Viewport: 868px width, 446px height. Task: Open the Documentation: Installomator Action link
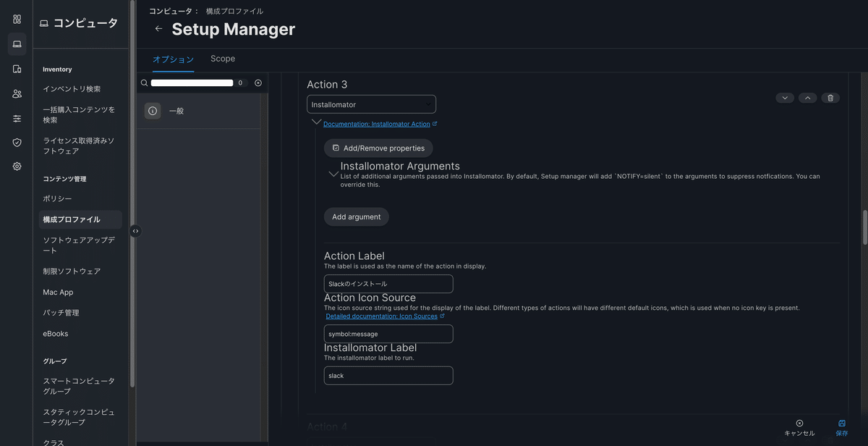pos(377,124)
